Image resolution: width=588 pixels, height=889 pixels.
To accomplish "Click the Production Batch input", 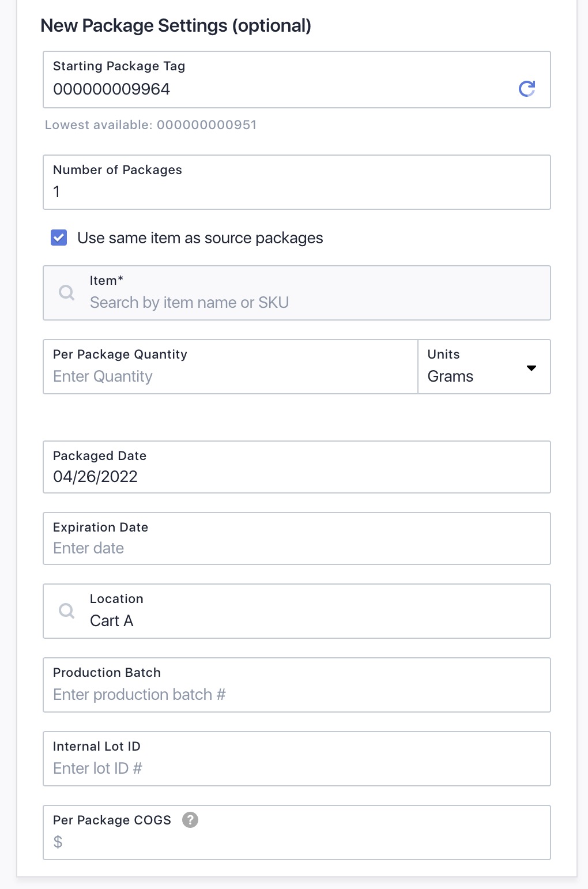I will click(x=297, y=685).
